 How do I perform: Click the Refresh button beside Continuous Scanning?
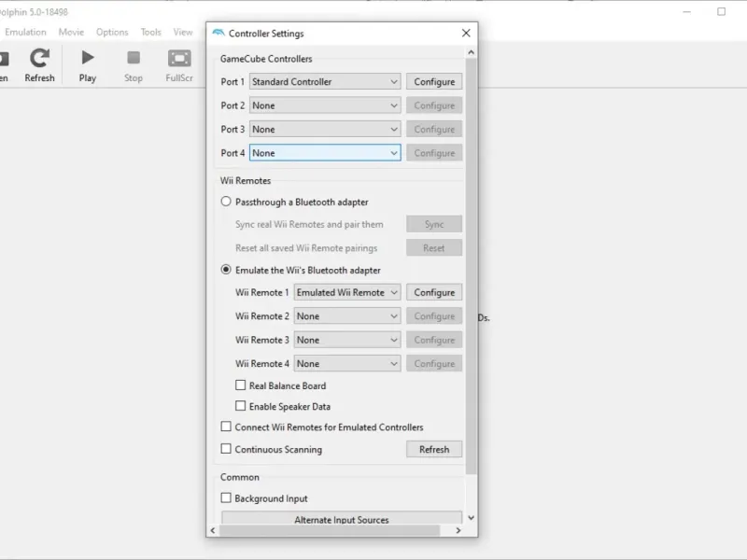434,449
